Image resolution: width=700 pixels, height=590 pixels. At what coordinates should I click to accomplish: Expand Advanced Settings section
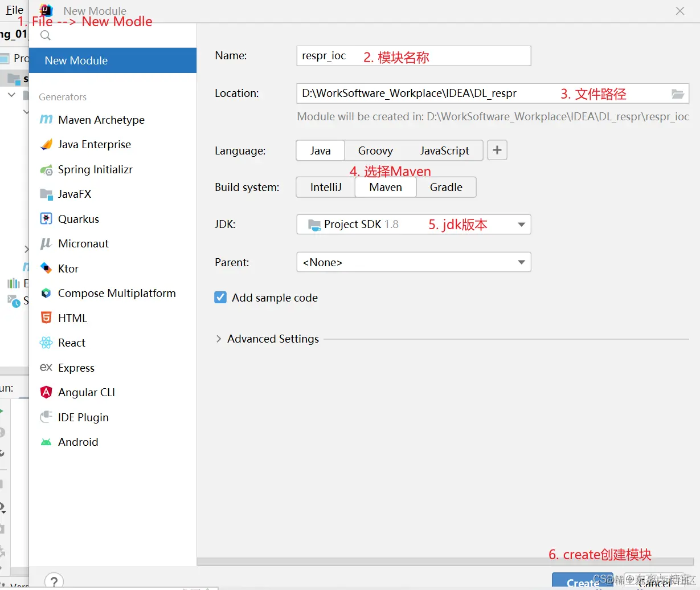point(219,339)
